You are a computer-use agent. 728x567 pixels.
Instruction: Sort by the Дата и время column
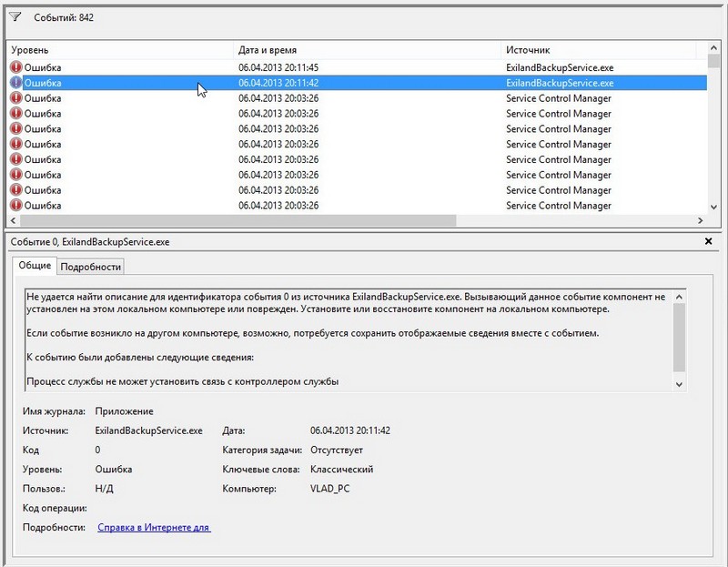point(364,50)
